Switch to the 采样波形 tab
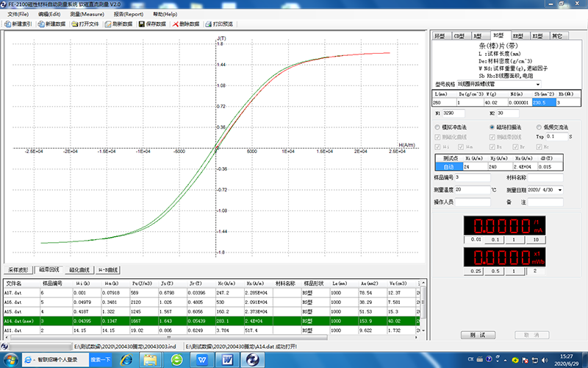The image size is (588, 368). (x=18, y=270)
